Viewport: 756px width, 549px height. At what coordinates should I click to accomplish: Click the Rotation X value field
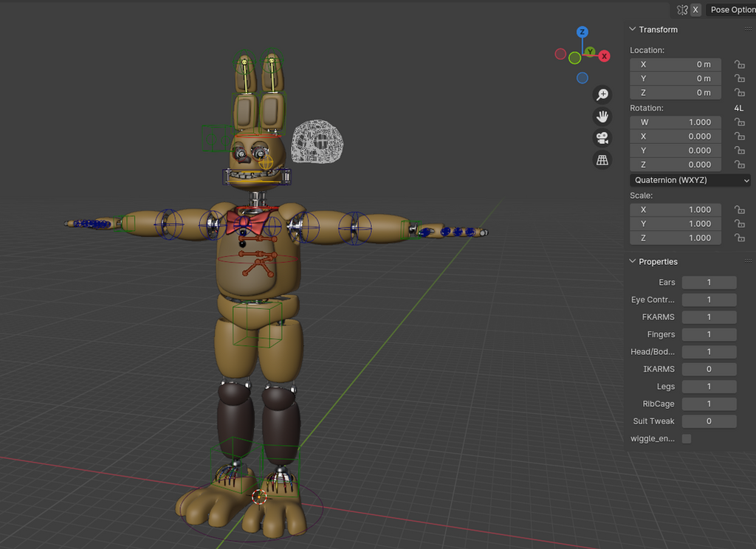pos(676,137)
